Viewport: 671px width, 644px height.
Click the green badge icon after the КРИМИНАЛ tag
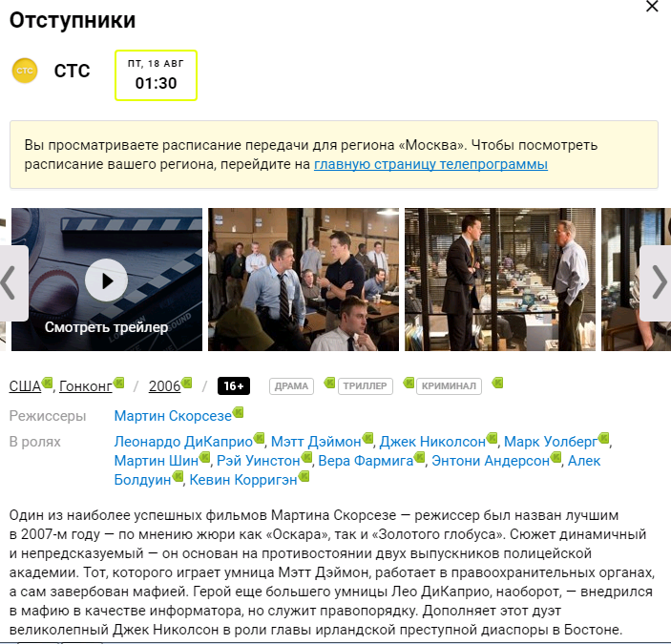click(497, 383)
